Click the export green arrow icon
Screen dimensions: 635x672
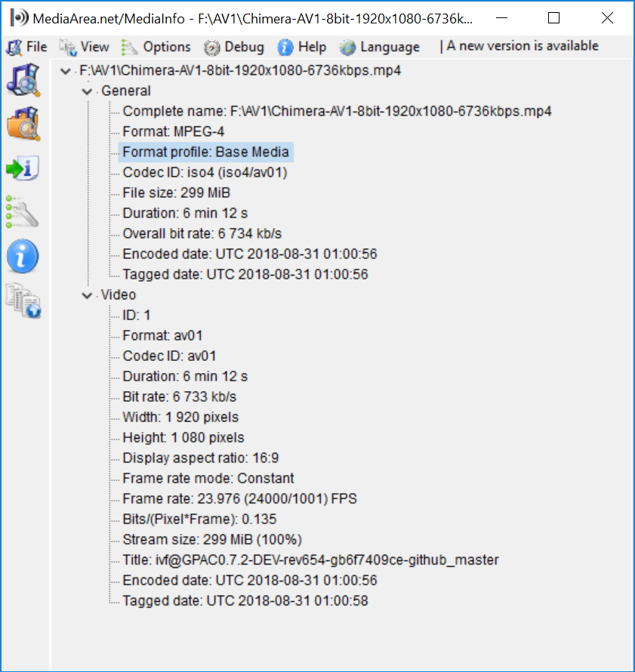[x=23, y=168]
